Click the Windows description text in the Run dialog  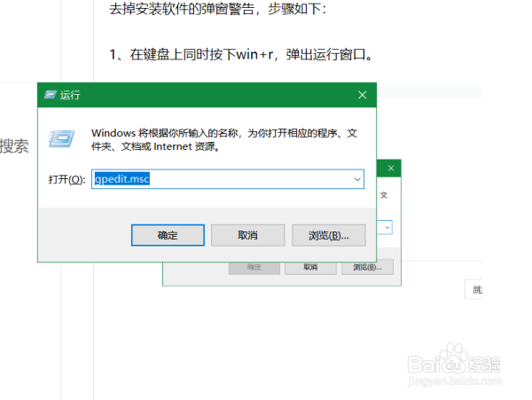point(224,139)
